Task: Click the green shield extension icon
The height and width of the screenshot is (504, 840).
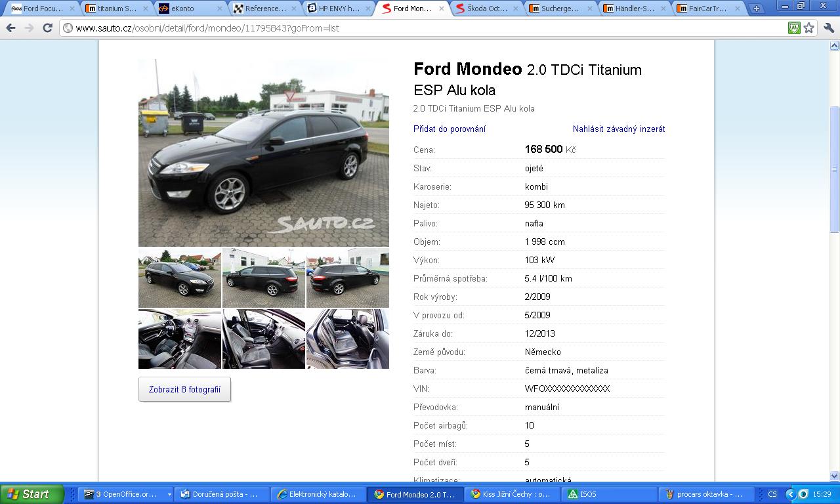Action: [x=794, y=28]
